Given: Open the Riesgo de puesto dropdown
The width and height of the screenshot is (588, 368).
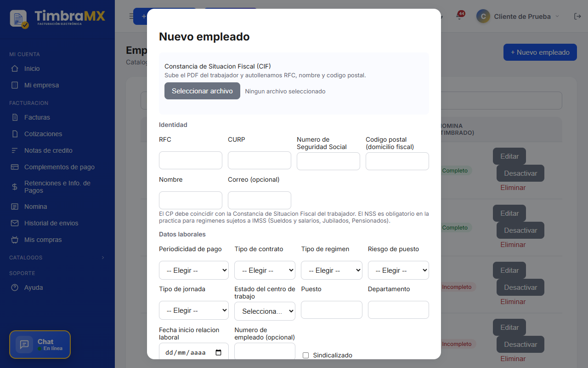Looking at the screenshot, I should point(398,270).
